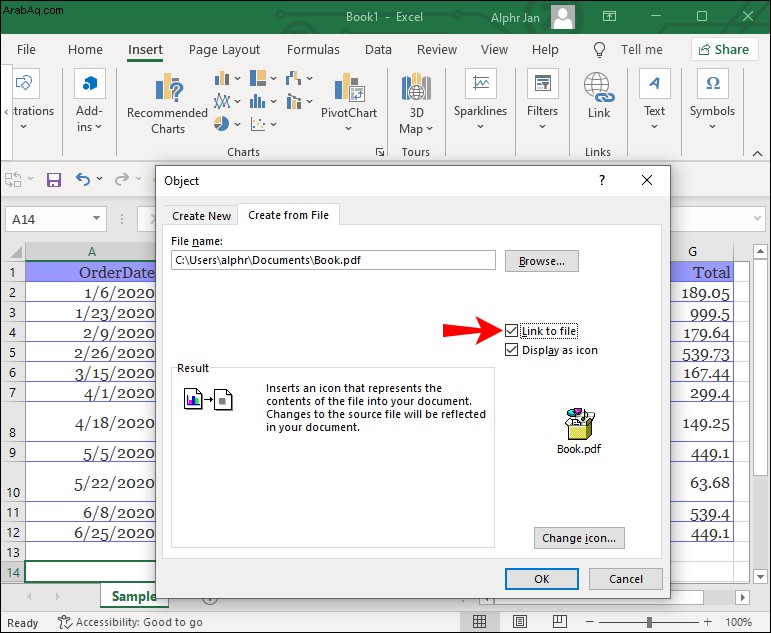This screenshot has width=771, height=633.
Task: Click the Change icon... button
Action: pos(579,538)
